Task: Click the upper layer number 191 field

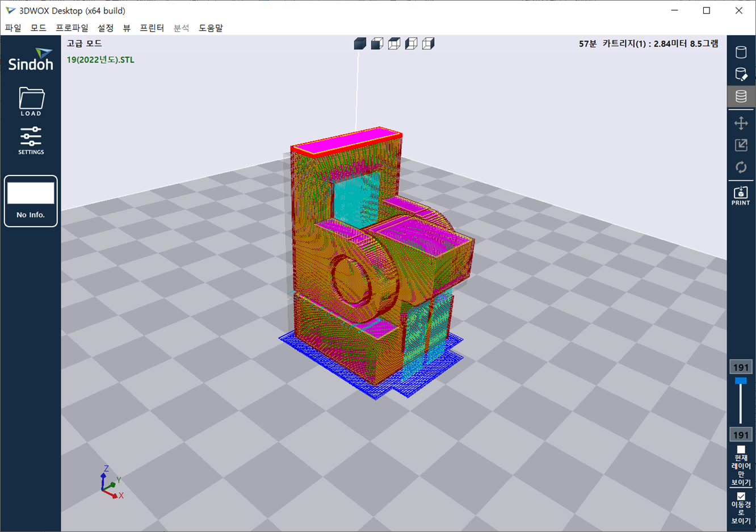Action: click(741, 367)
